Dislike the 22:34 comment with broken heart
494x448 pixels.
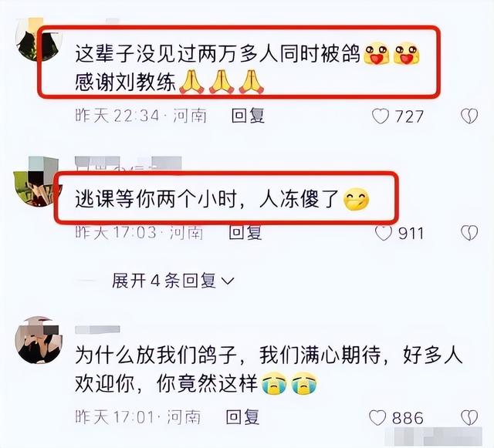pos(469,116)
